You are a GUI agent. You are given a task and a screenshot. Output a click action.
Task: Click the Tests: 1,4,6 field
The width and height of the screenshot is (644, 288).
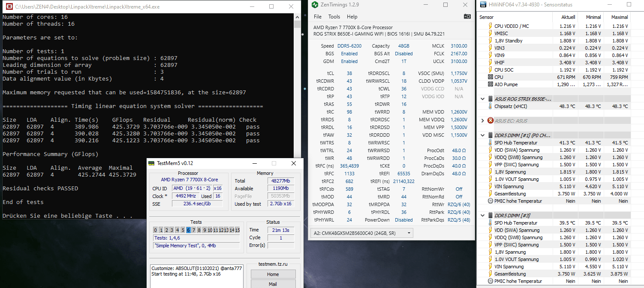coord(196,238)
